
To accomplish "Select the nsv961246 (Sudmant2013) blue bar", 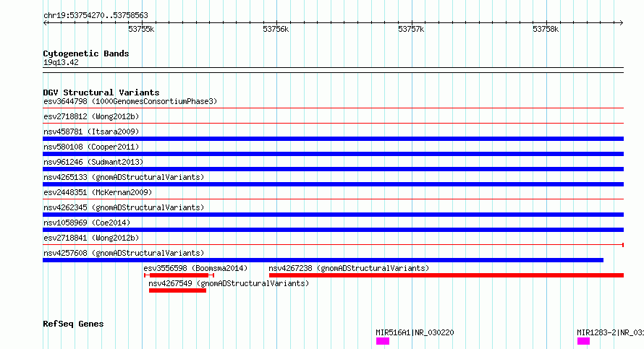I will (333, 169).
